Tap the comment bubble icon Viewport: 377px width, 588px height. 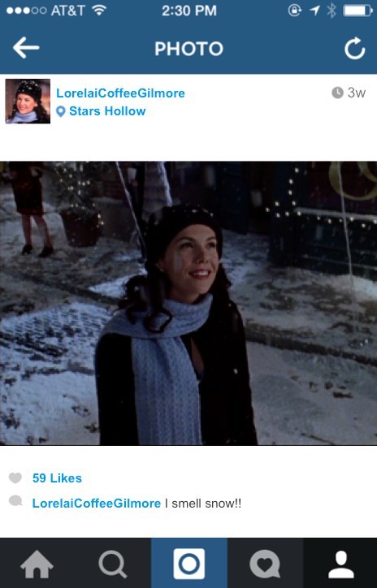point(15,500)
